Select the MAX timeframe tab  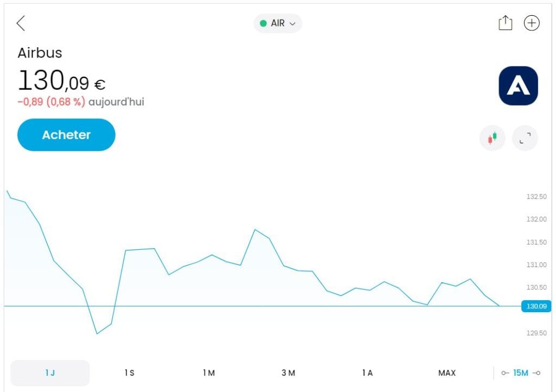(446, 373)
